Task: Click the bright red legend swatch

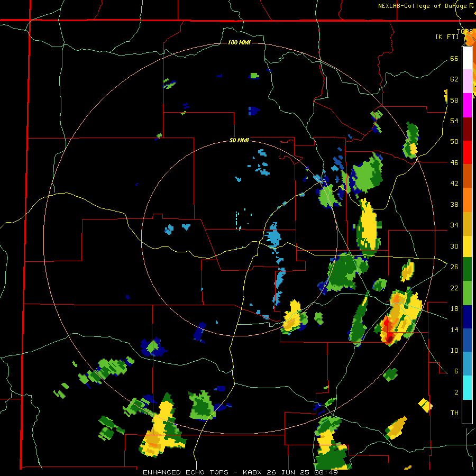Action: [x=467, y=152]
